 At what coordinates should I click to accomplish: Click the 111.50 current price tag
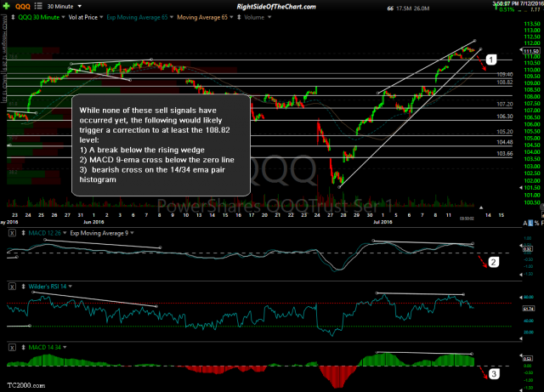point(530,51)
